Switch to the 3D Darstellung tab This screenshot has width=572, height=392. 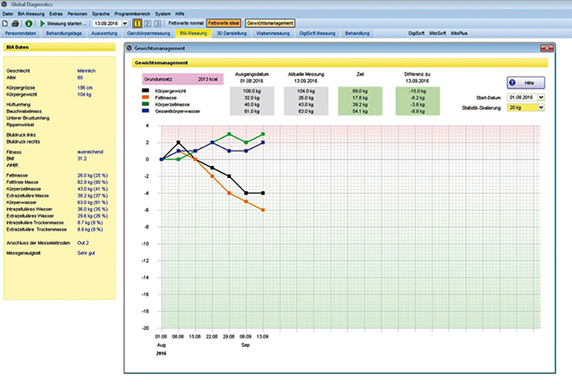tap(232, 33)
